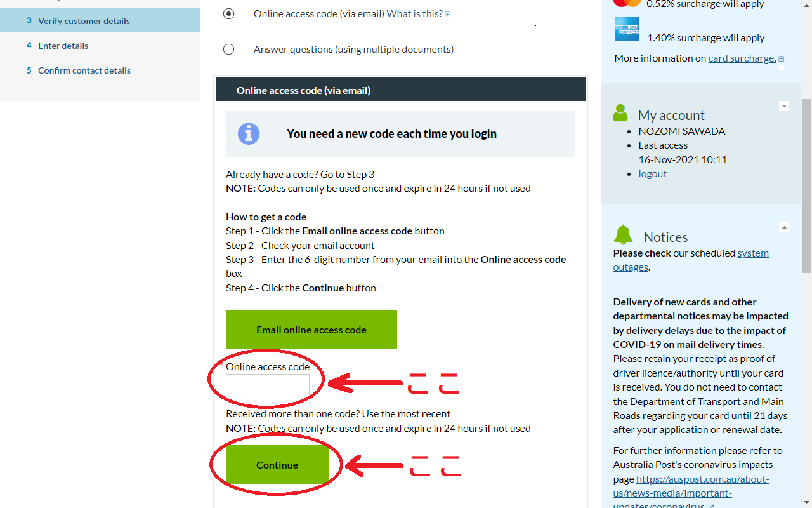Select Online access code via email option

pos(229,13)
